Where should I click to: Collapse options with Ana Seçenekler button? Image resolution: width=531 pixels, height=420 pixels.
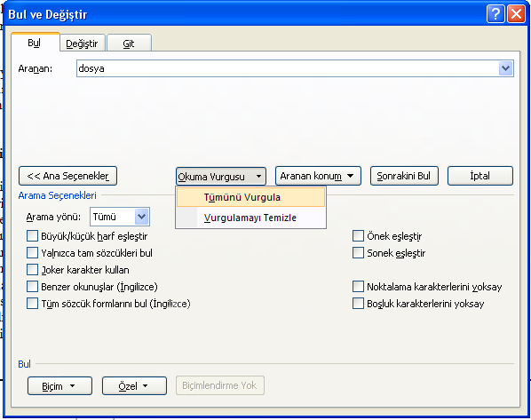click(x=67, y=176)
